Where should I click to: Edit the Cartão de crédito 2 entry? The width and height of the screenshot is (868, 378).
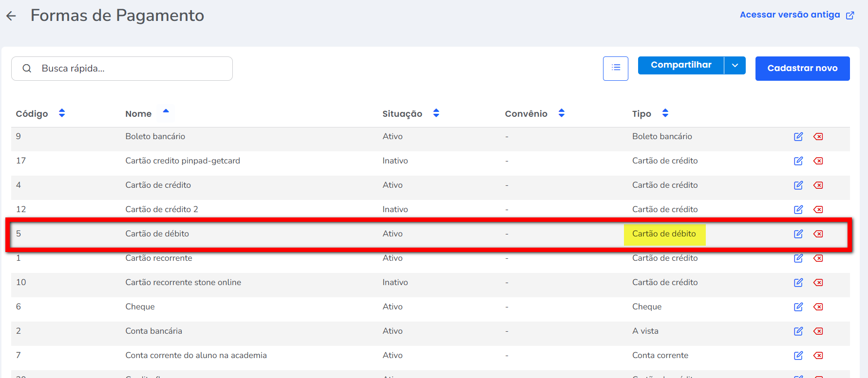coord(798,210)
